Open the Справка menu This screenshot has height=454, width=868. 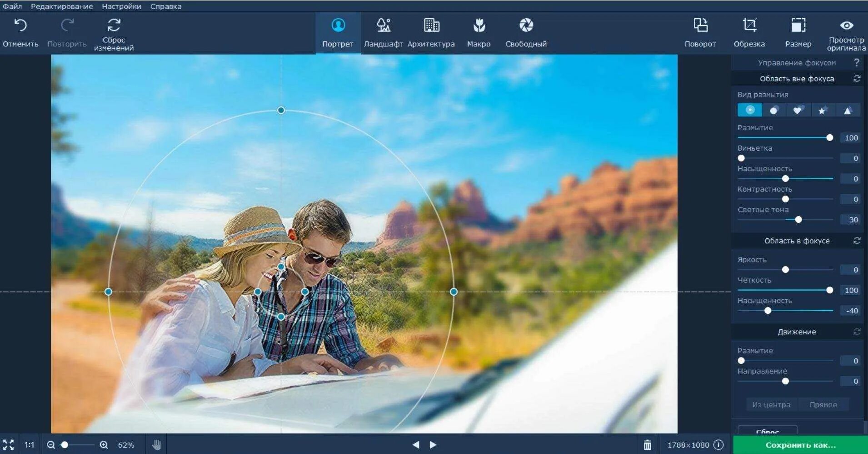(x=166, y=6)
